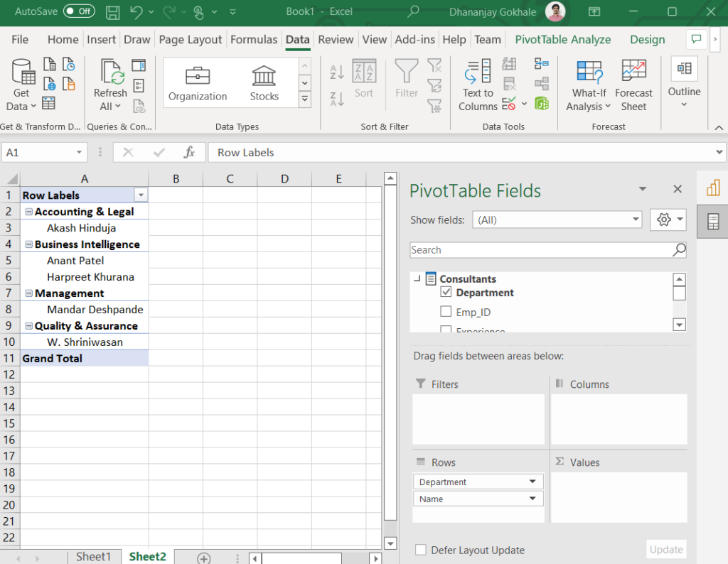
Task: Add a new worksheet
Action: tap(203, 557)
